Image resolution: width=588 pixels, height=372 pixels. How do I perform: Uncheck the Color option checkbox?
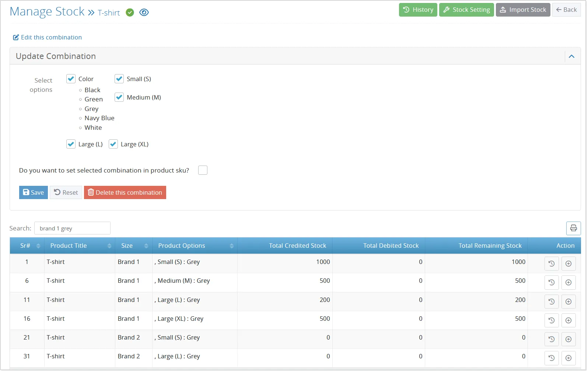coord(71,79)
